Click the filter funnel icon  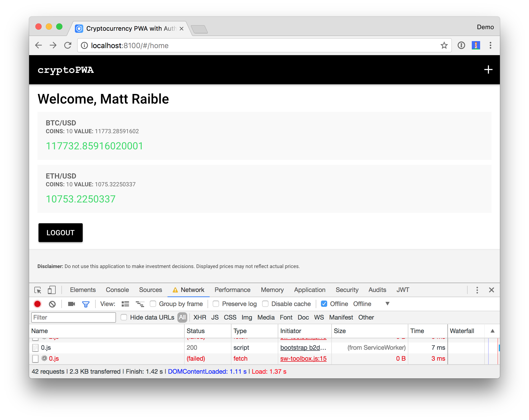[x=86, y=304]
